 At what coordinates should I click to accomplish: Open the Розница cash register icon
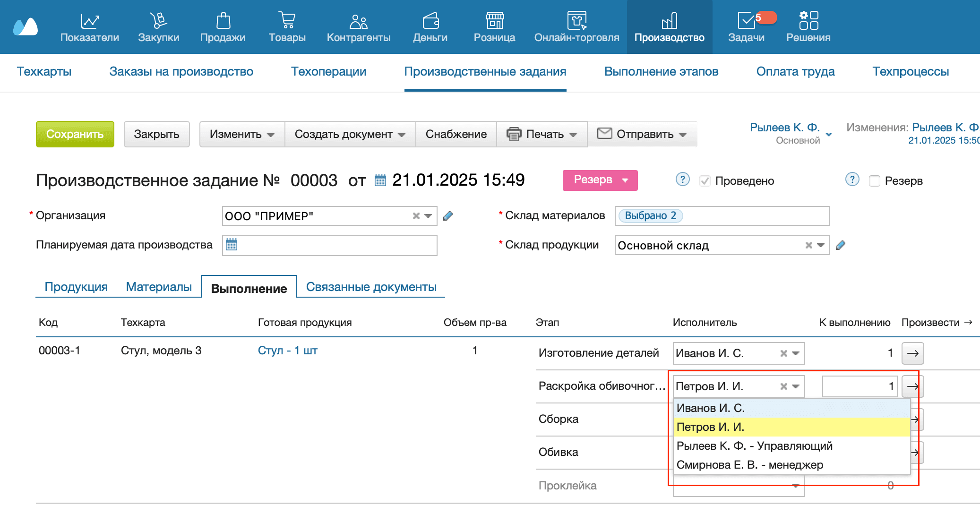(x=494, y=21)
